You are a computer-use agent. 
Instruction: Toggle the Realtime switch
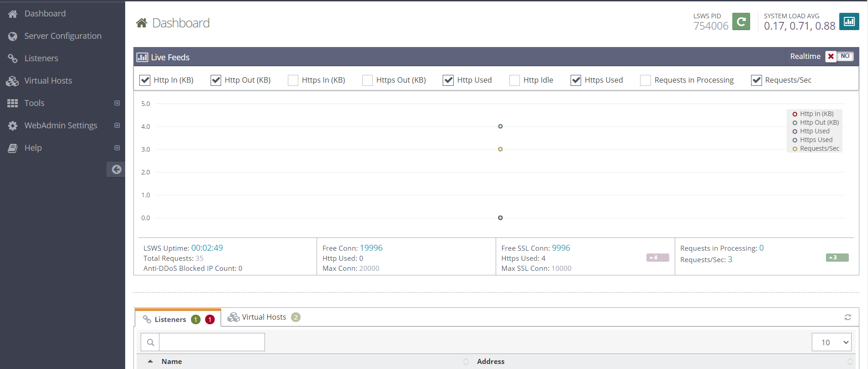pos(839,56)
